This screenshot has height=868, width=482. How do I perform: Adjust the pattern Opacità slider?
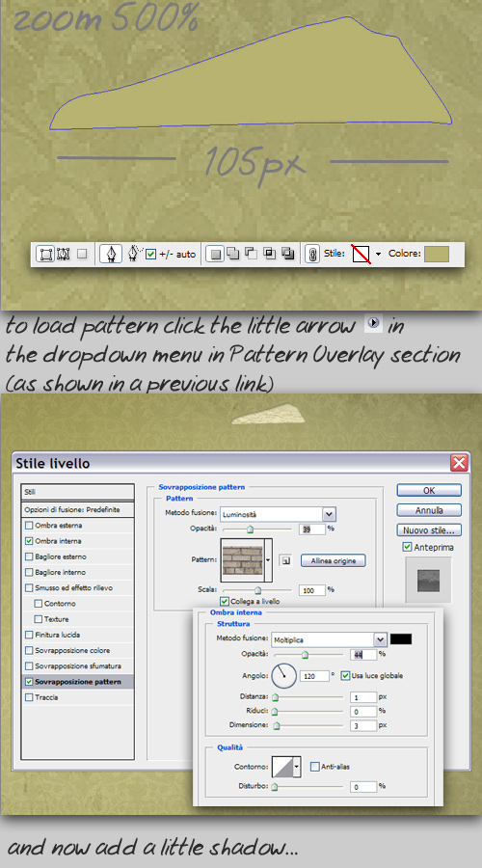[x=250, y=529]
